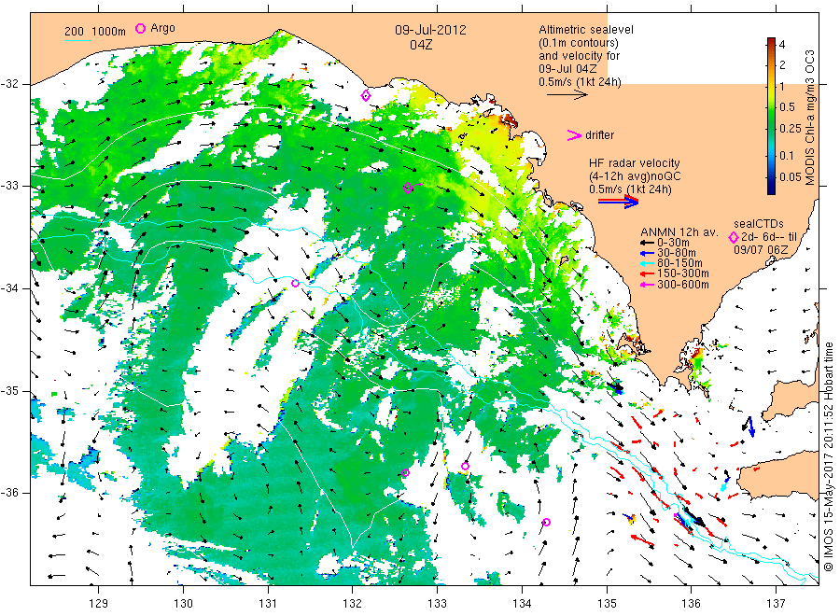
Task: Click the Argo float circle near 35.8°S 132.6°E
Action: [x=406, y=472]
